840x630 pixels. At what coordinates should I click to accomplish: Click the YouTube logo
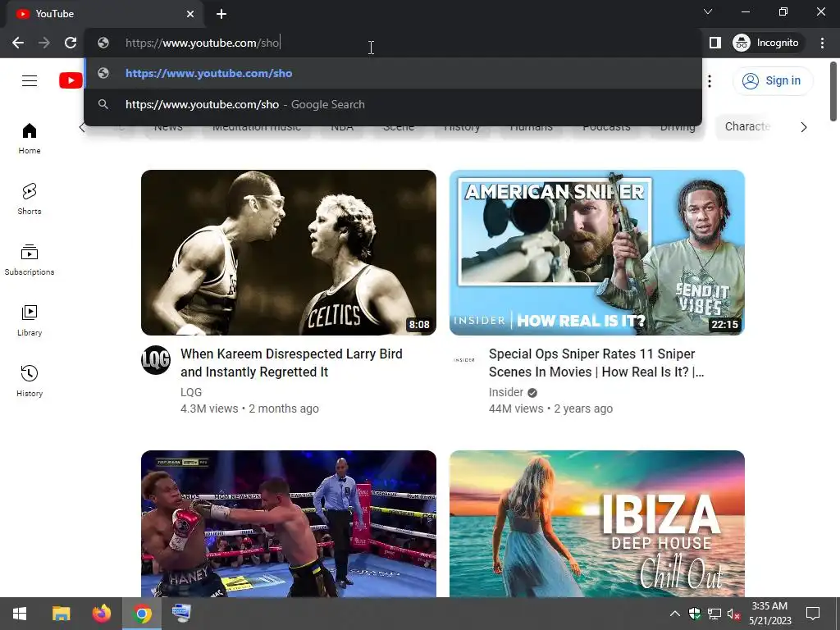pyautogui.click(x=71, y=81)
